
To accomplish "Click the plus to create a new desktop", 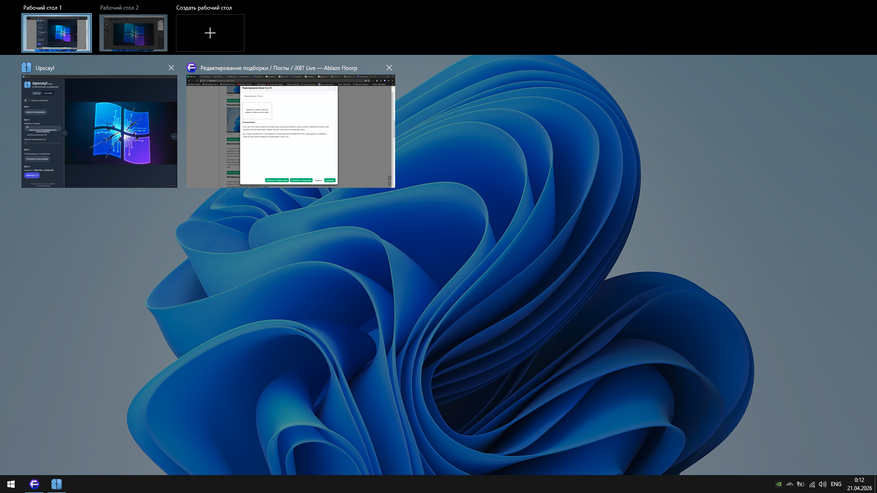I will [x=210, y=33].
